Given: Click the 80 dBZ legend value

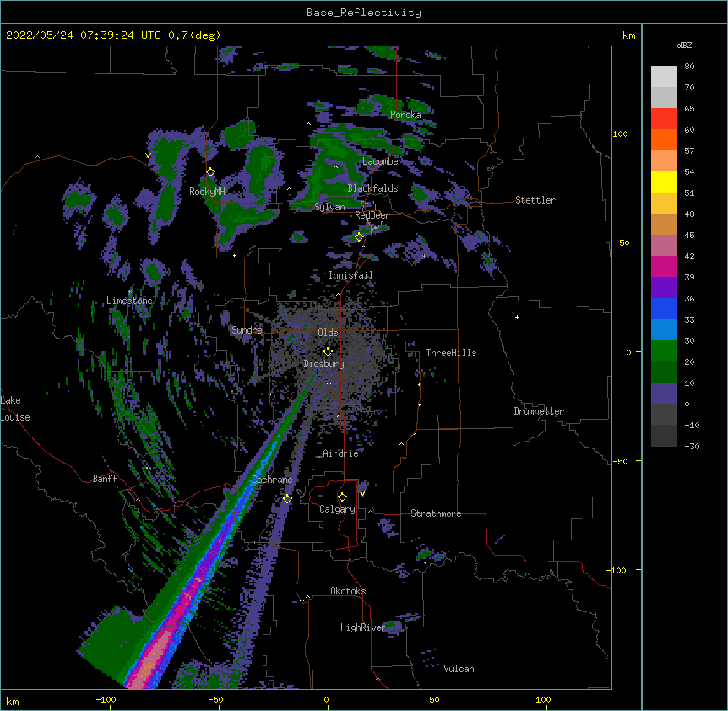Looking at the screenshot, I should [689, 67].
